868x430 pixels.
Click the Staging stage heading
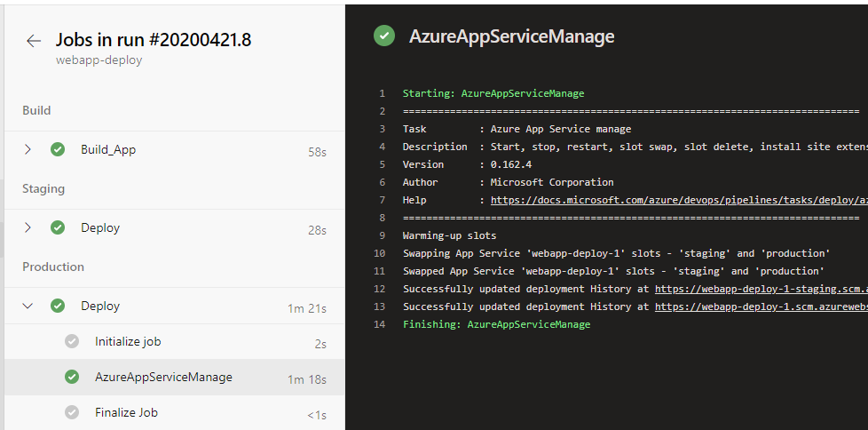[x=43, y=189]
